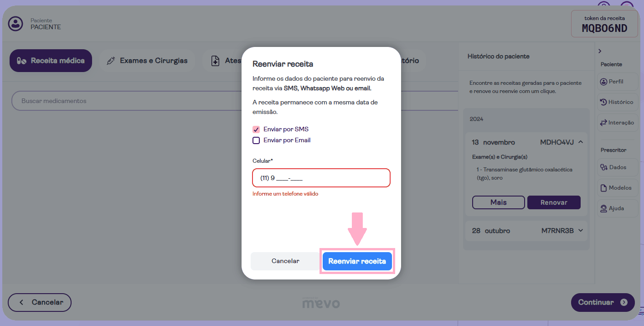
Task: Uncheck Enviar por SMS checkbox
Action: coord(256,129)
